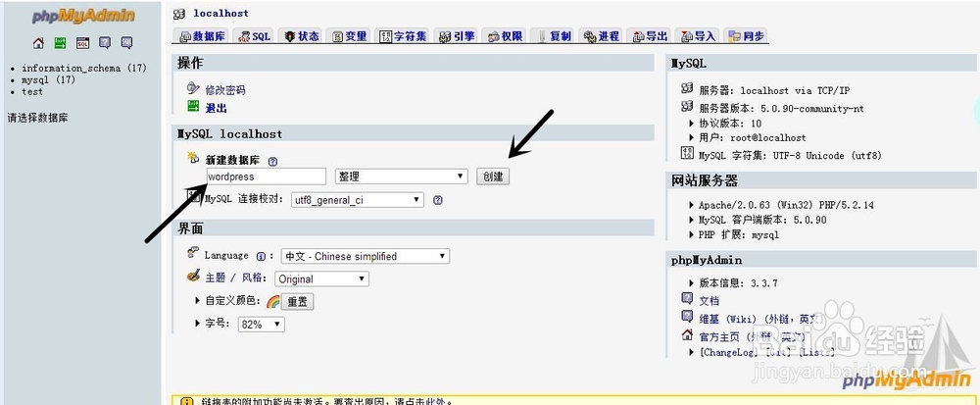Click the PHP 扩展: mysql text
The image size is (980, 405).
[739, 235]
